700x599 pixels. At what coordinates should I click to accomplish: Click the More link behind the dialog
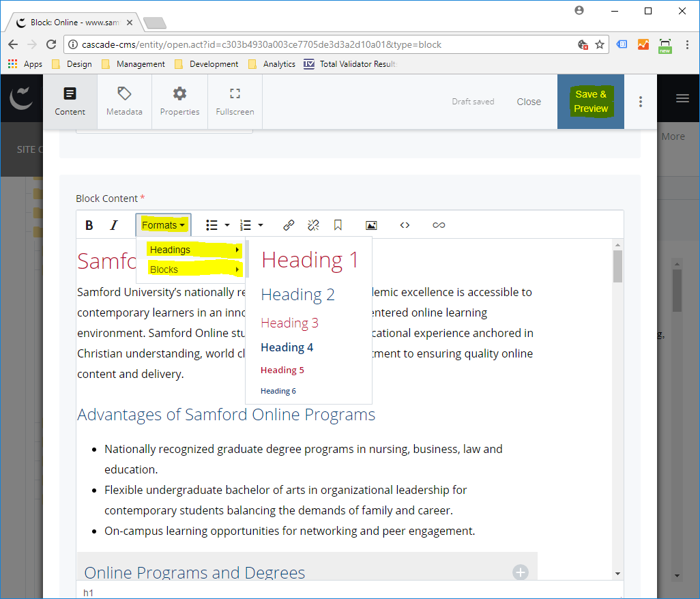tap(673, 136)
